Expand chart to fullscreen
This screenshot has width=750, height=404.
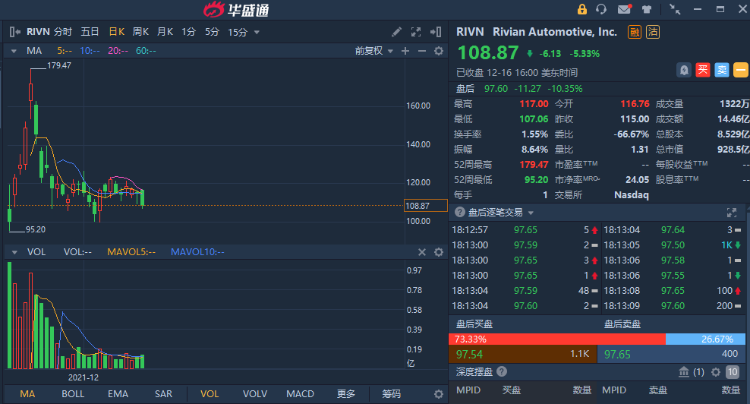click(x=416, y=32)
